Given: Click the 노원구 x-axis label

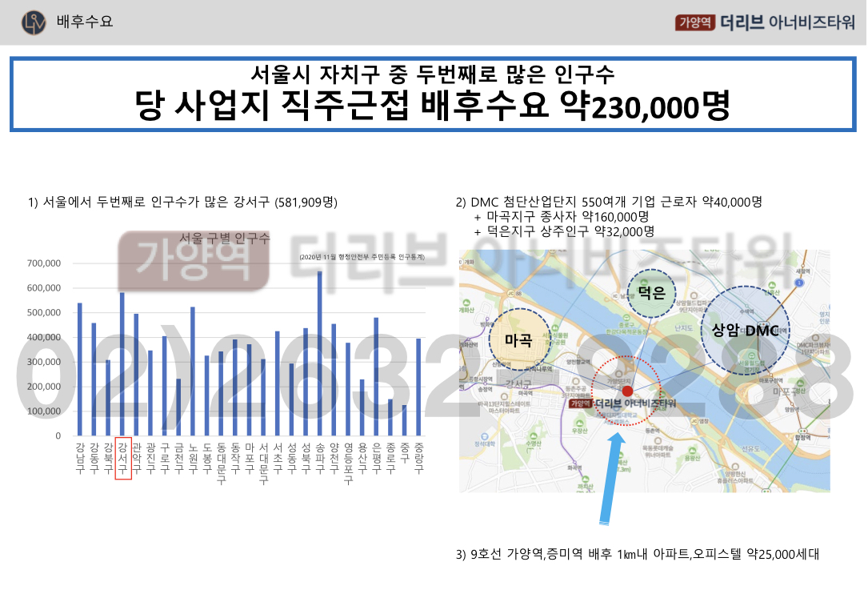Looking at the screenshot, I should [x=193, y=458].
